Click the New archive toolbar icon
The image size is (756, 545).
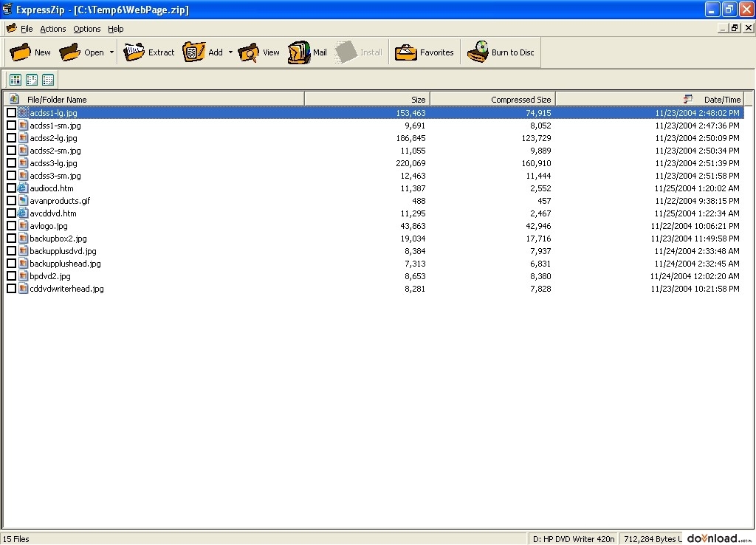pyautogui.click(x=20, y=52)
